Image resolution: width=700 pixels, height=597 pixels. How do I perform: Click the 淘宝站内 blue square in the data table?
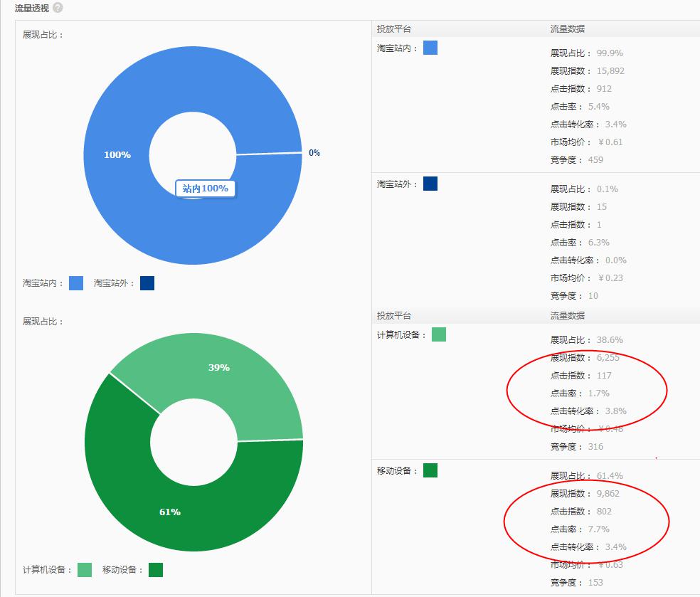point(430,48)
